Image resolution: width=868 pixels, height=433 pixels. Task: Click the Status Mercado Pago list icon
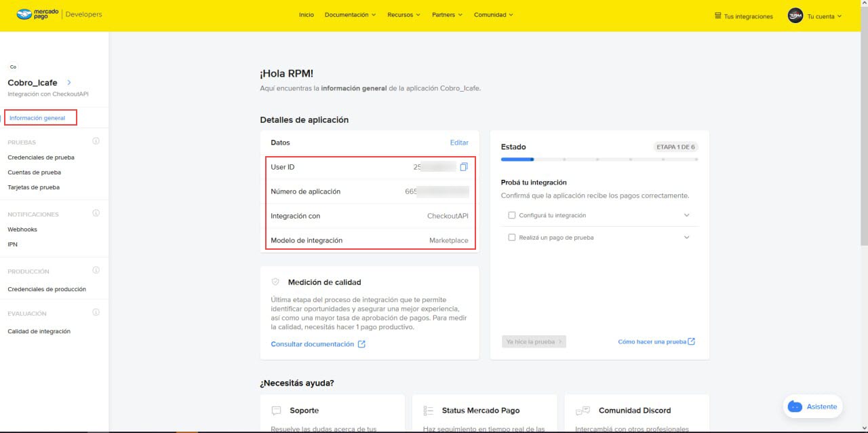pos(428,411)
